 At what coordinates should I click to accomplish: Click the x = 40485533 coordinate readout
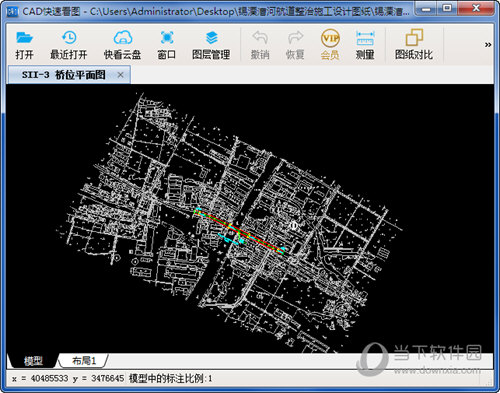pyautogui.click(x=40, y=379)
